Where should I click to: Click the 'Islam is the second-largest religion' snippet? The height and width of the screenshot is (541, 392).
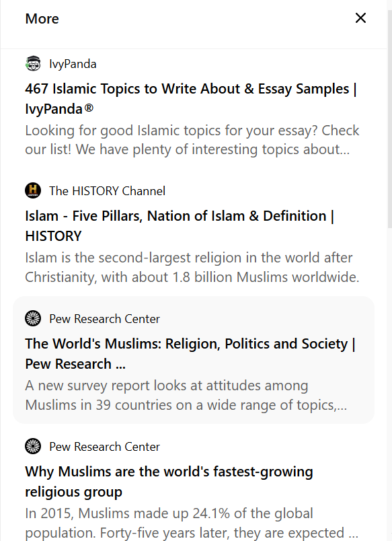(192, 267)
